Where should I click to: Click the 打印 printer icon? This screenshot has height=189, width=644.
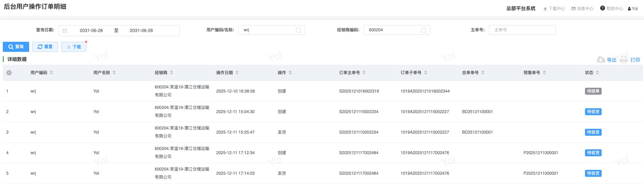click(x=624, y=60)
